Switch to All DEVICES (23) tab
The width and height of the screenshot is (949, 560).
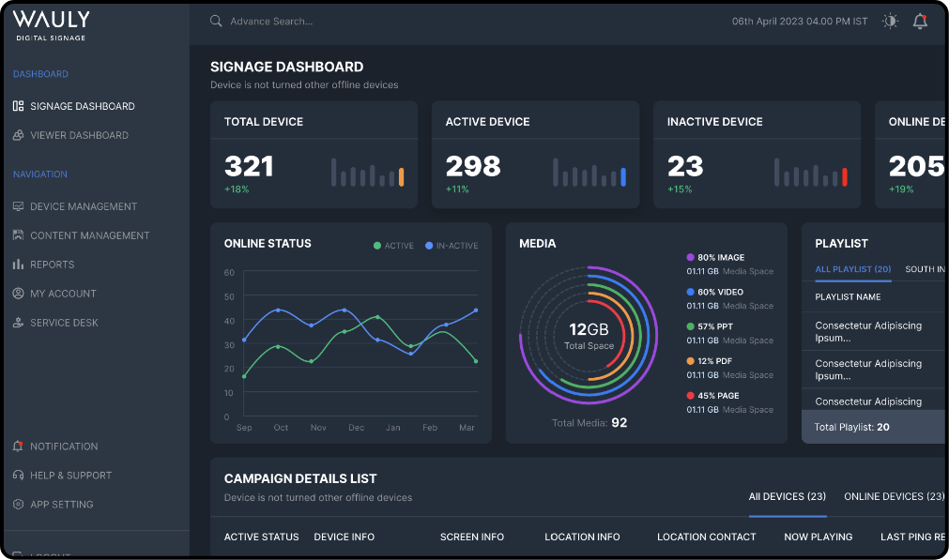787,496
